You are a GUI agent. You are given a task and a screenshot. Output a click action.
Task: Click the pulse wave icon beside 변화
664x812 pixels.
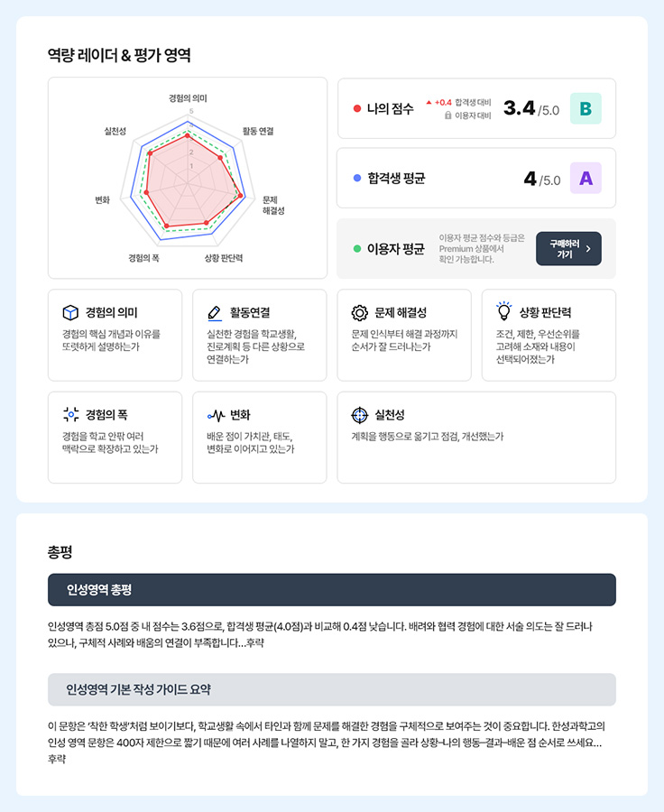coord(216,415)
